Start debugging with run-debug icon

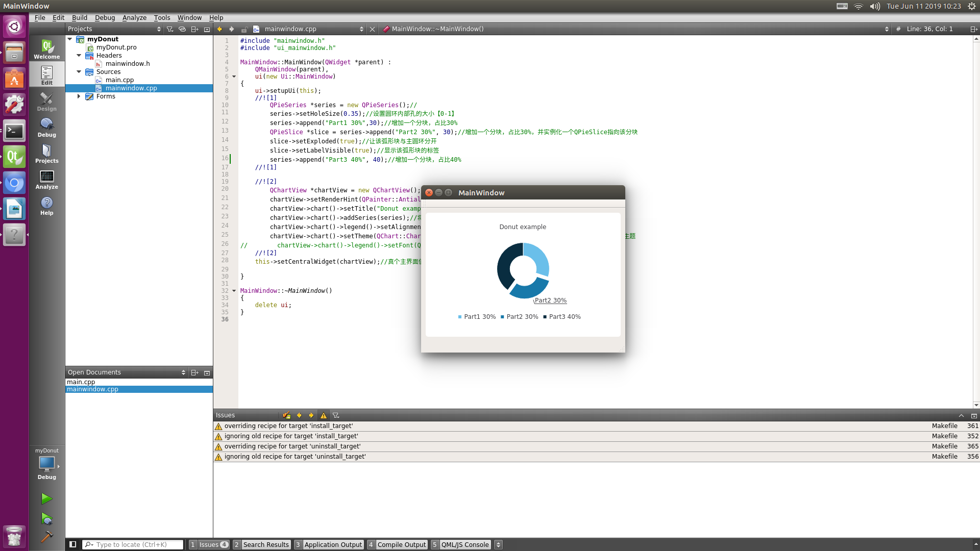click(46, 519)
